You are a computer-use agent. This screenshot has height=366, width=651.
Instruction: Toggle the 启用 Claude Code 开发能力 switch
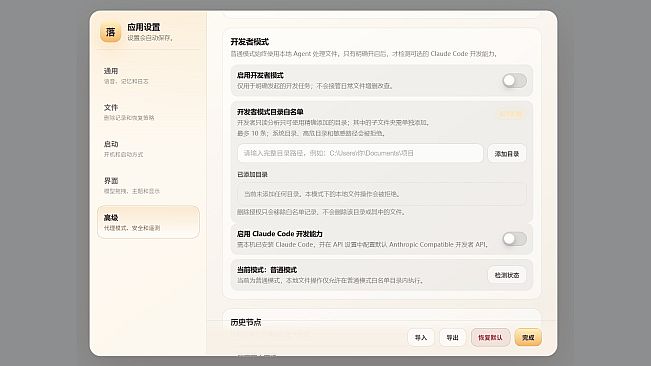click(x=514, y=239)
